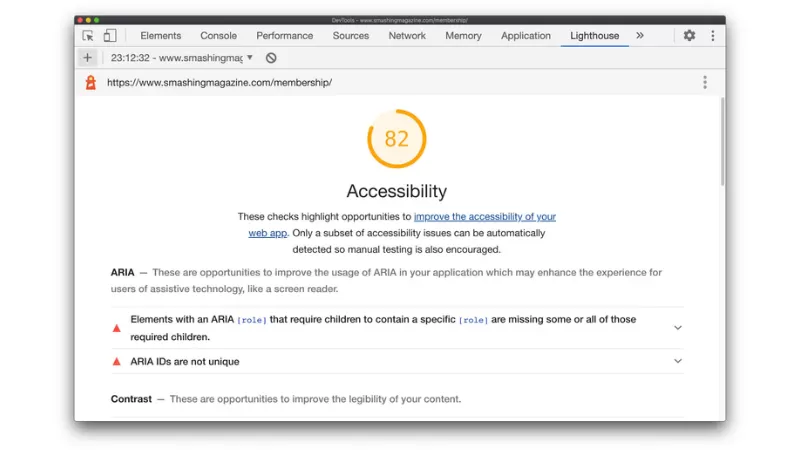Viewport: 800px width, 450px height.
Task: Clear all reports icon
Action: pos(271,58)
